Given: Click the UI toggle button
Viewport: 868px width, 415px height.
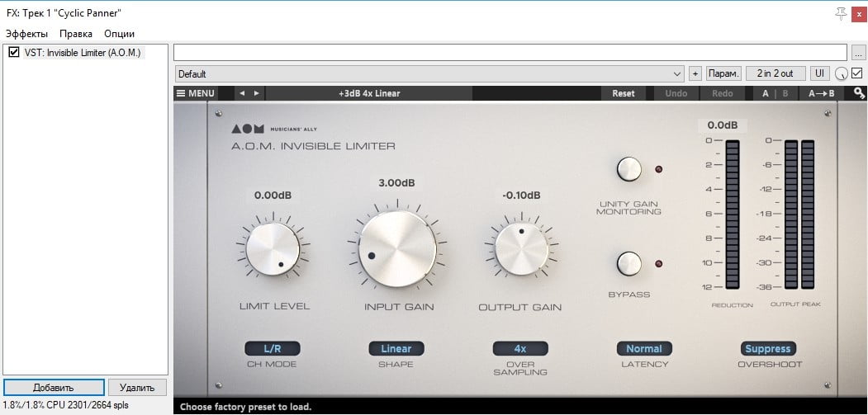Looking at the screenshot, I should (x=819, y=73).
